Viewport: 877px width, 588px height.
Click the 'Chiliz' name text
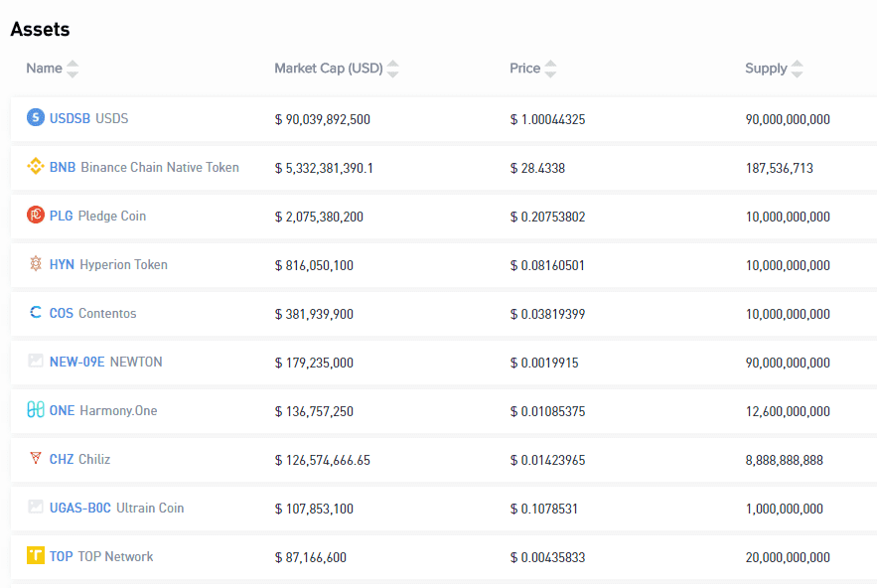(94, 459)
